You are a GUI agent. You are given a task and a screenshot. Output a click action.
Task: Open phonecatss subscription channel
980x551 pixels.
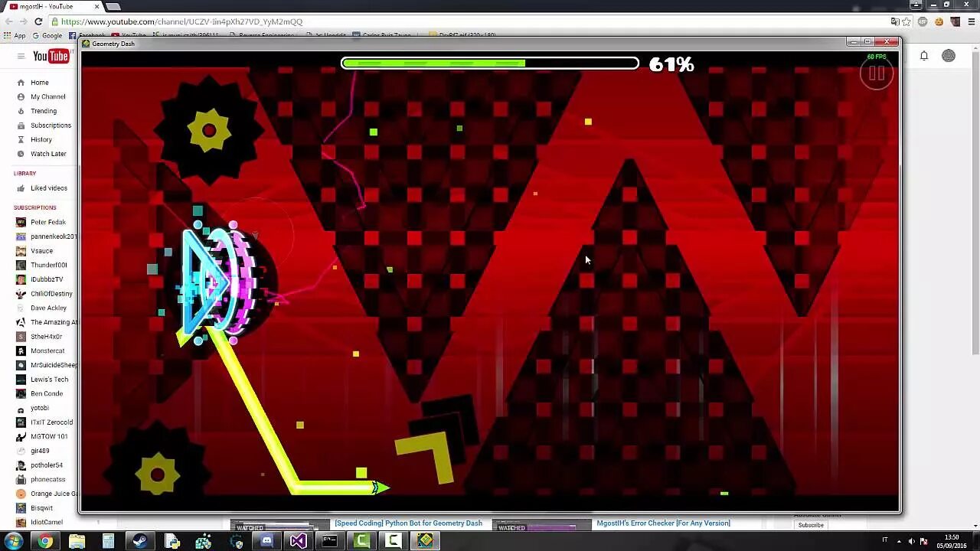(x=47, y=480)
